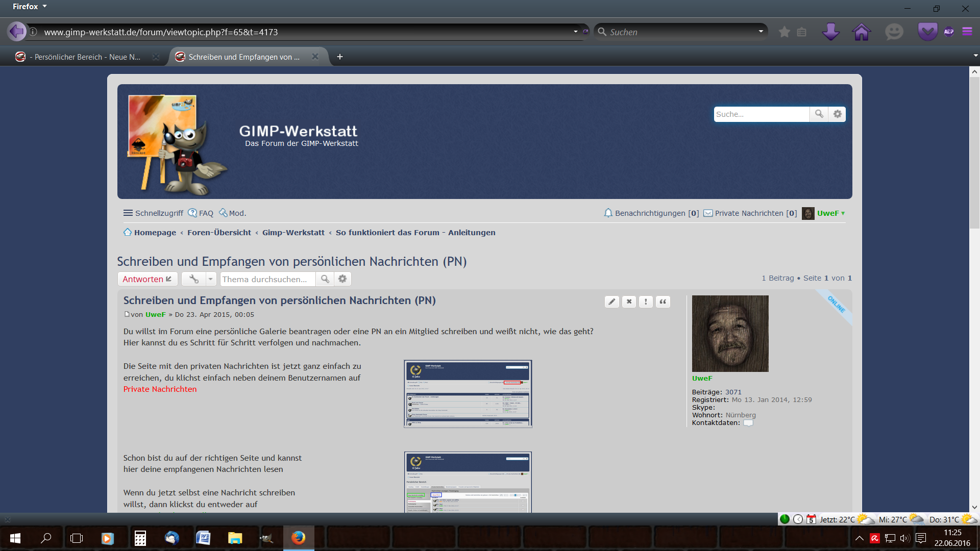Quote the post with quotation icon
The image size is (980, 551).
(x=663, y=302)
